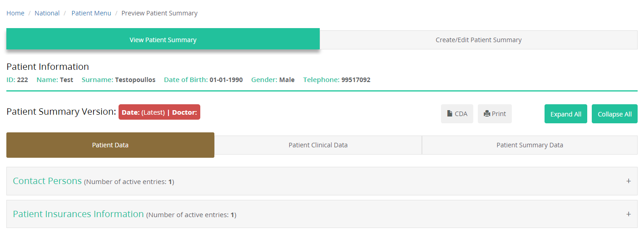Switch to Create/Edit Patient Summary tab

click(x=479, y=40)
